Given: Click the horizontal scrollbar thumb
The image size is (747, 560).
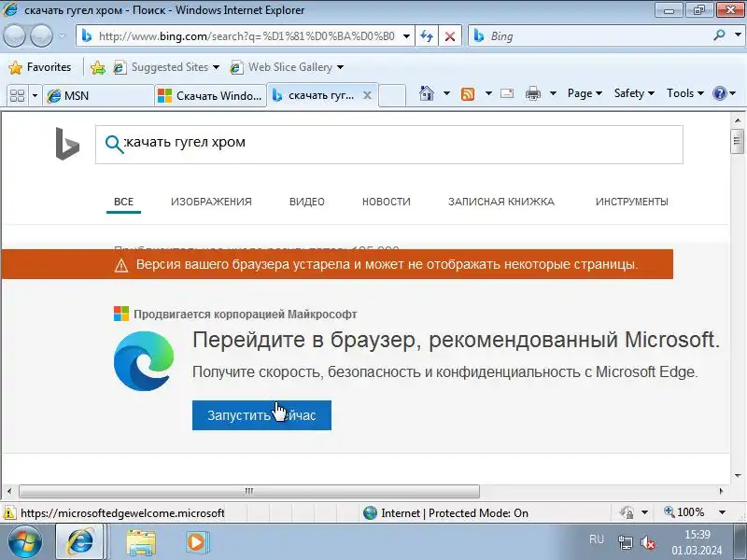Looking at the screenshot, I should 248,491.
